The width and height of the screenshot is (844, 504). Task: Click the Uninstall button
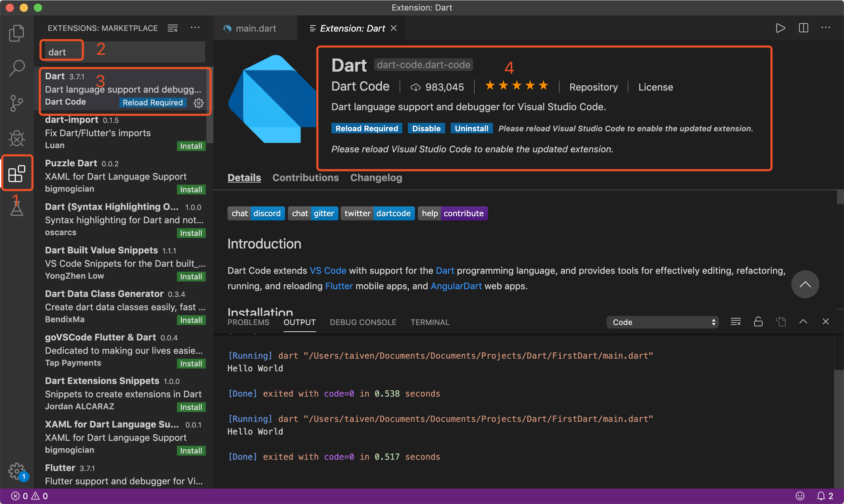pyautogui.click(x=471, y=128)
